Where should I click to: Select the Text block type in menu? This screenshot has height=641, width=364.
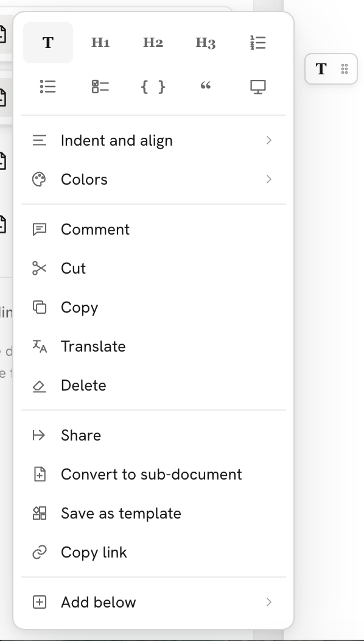pos(48,43)
